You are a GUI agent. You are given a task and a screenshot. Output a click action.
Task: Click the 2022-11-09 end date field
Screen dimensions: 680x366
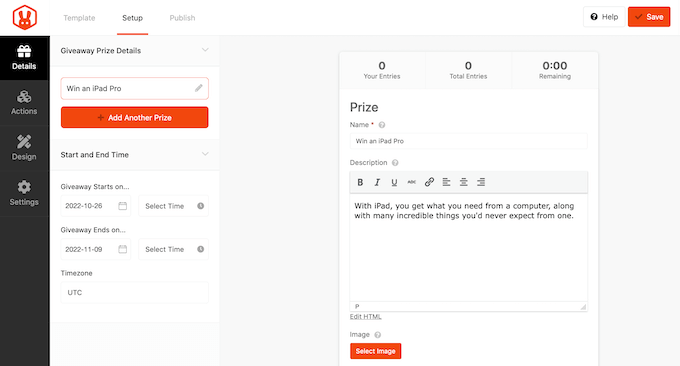click(x=95, y=249)
